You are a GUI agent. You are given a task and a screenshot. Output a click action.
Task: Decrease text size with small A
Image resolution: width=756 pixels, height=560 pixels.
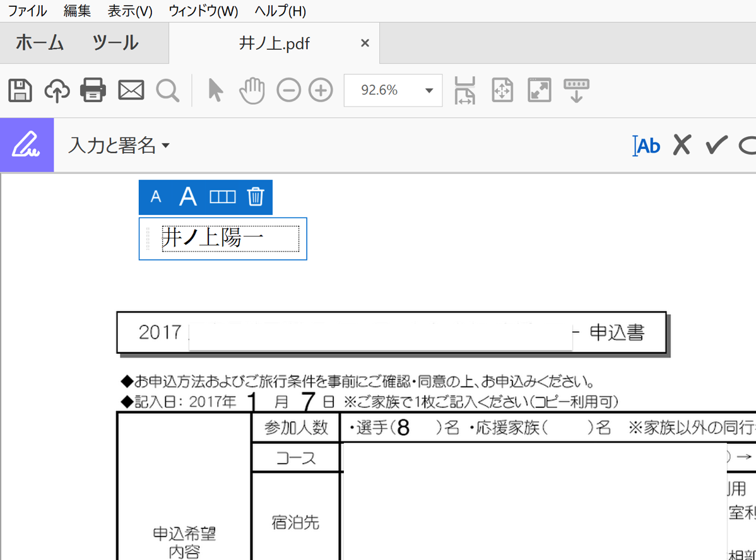point(156,197)
